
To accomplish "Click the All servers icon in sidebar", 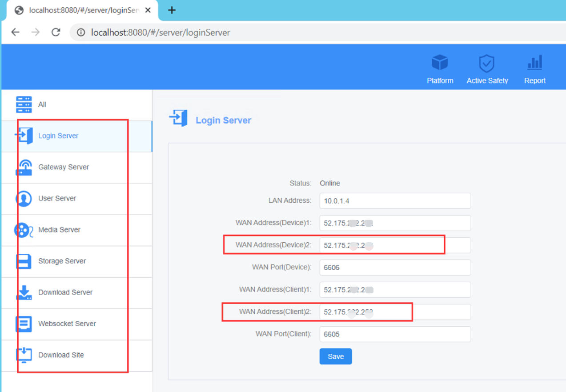I will tap(24, 104).
